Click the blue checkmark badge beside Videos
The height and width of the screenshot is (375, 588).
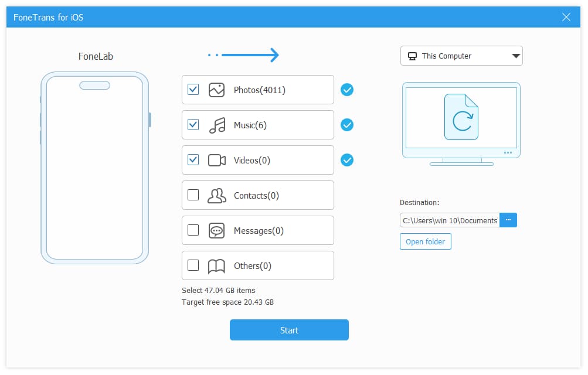tap(347, 160)
